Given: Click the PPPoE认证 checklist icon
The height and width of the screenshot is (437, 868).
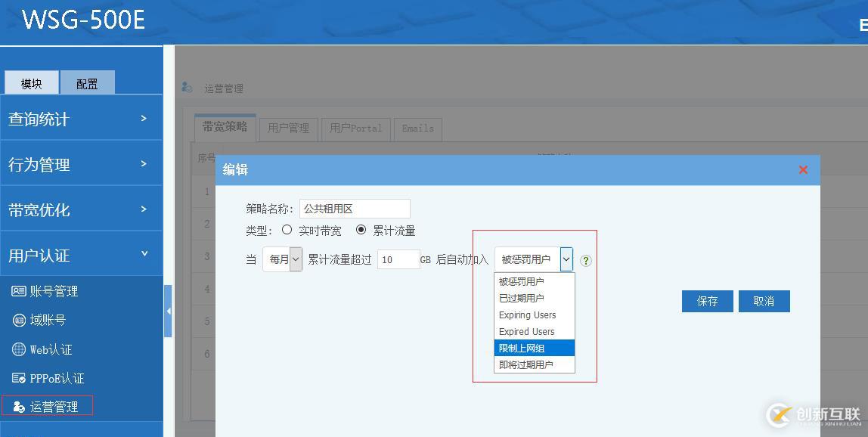Looking at the screenshot, I should pyautogui.click(x=19, y=378).
